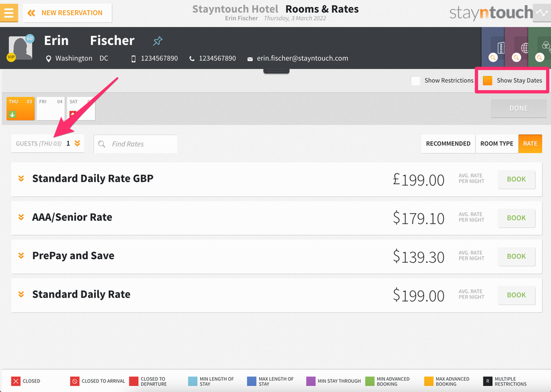551x392 pixels.
Task: Select the Rate tab
Action: (x=530, y=144)
